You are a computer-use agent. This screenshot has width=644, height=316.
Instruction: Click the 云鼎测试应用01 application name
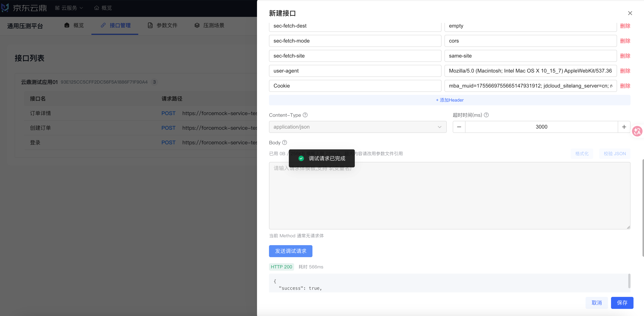tap(39, 82)
